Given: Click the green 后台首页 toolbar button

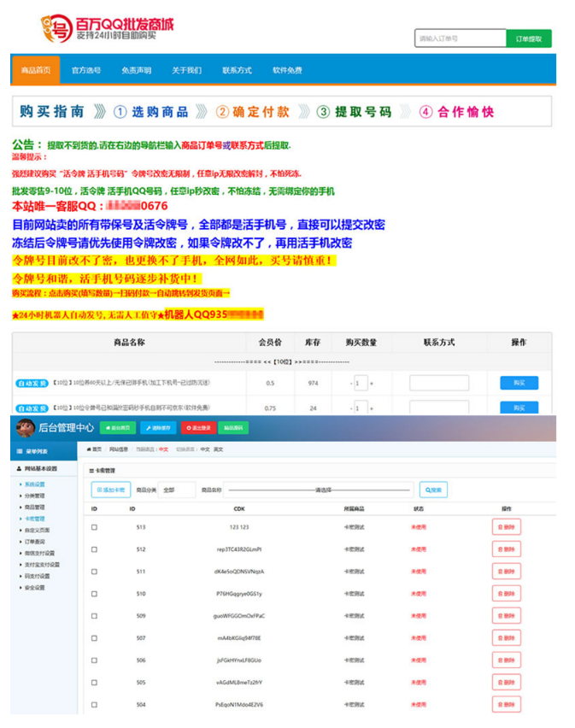Looking at the screenshot, I should 117,427.
